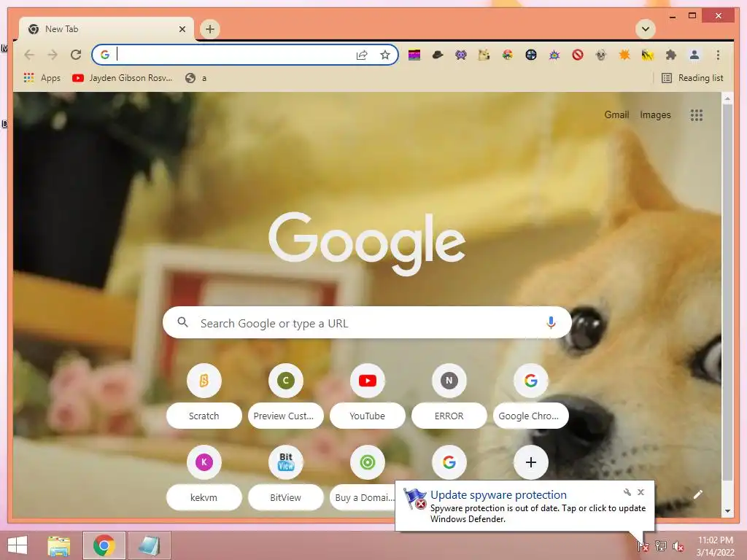Close the New Tab tab
The width and height of the screenshot is (747, 560).
coord(182,29)
